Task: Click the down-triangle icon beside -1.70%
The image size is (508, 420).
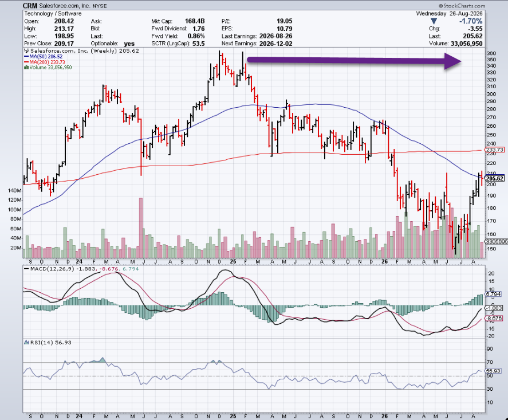Action: click(434, 21)
